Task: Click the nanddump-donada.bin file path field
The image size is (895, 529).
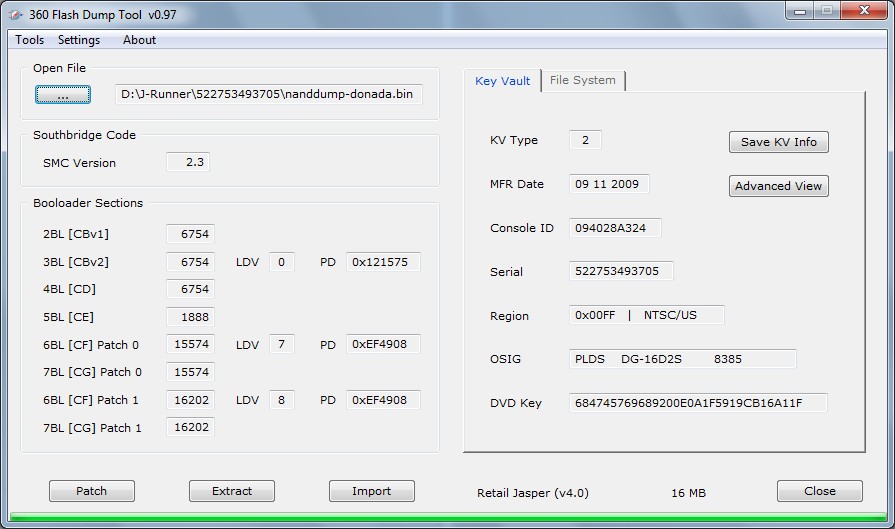Action: [269, 94]
